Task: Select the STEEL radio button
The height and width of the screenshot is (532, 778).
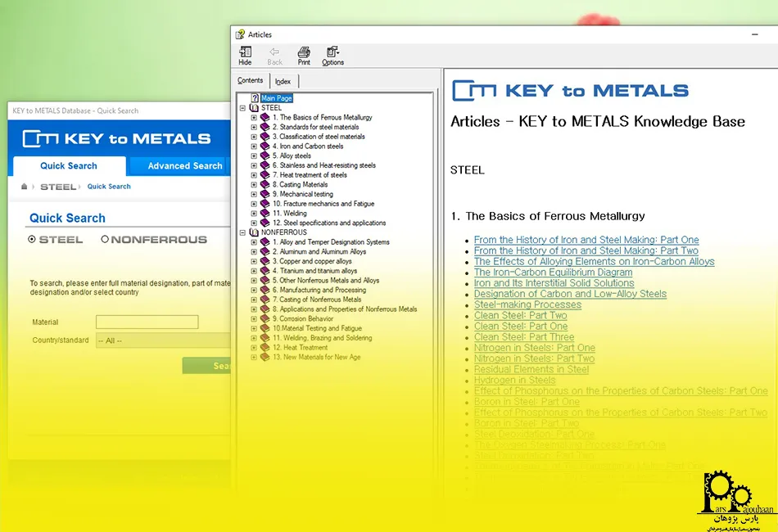Action: [x=32, y=240]
